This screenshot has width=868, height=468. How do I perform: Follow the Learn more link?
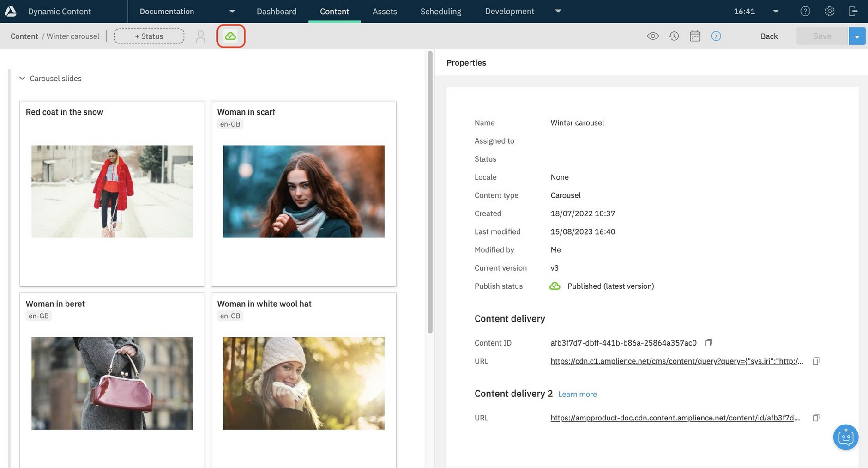(577, 394)
